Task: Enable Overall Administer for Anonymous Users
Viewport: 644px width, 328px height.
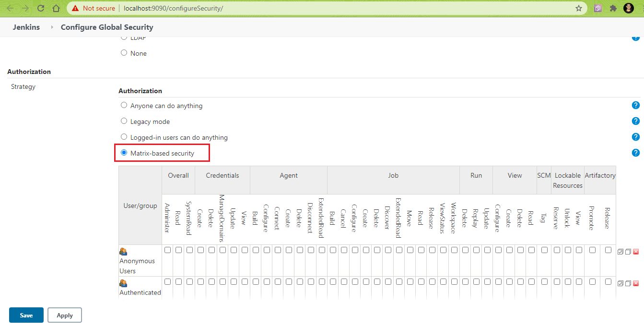Action: (167, 250)
